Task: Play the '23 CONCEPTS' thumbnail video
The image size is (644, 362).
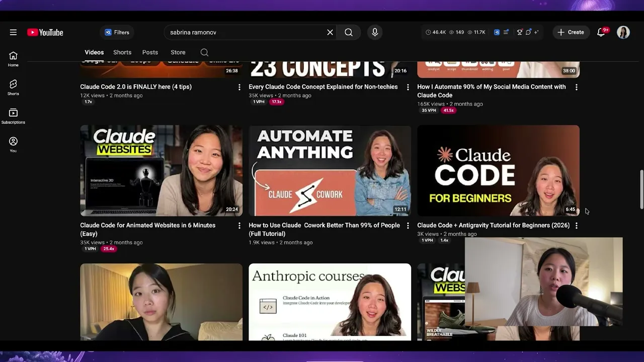Action: [x=330, y=69]
